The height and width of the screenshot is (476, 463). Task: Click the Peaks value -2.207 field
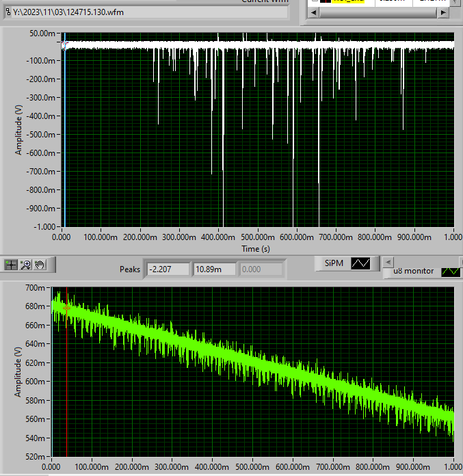pos(168,269)
